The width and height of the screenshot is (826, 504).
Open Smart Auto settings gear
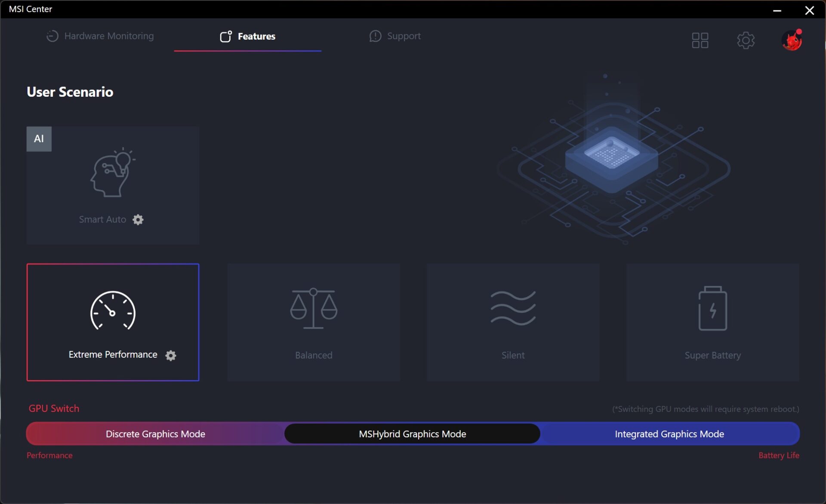[138, 220]
